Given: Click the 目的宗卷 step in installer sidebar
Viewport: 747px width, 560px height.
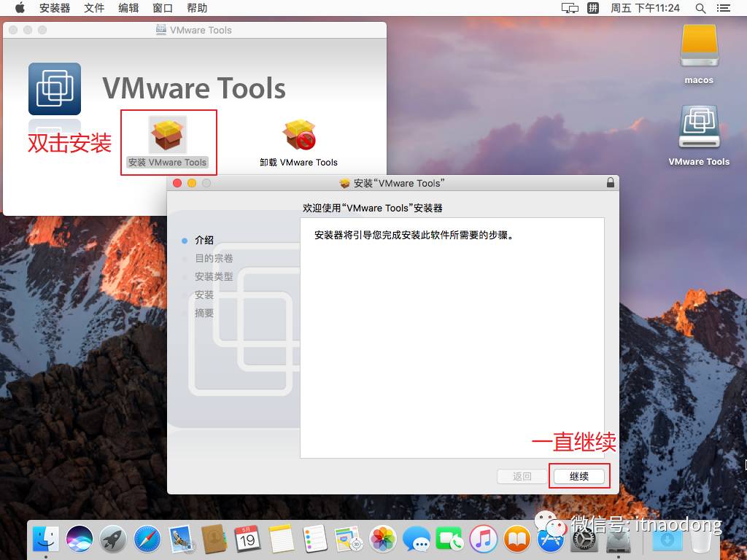Looking at the screenshot, I should [214, 258].
